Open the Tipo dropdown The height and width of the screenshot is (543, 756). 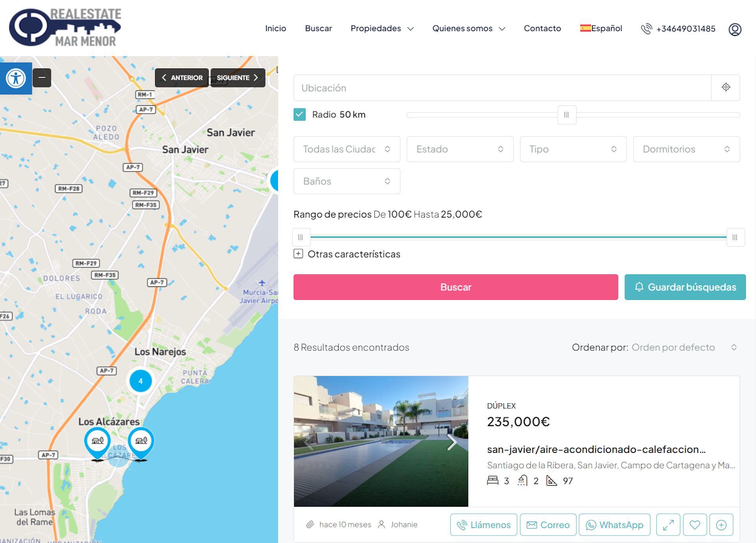coord(573,149)
